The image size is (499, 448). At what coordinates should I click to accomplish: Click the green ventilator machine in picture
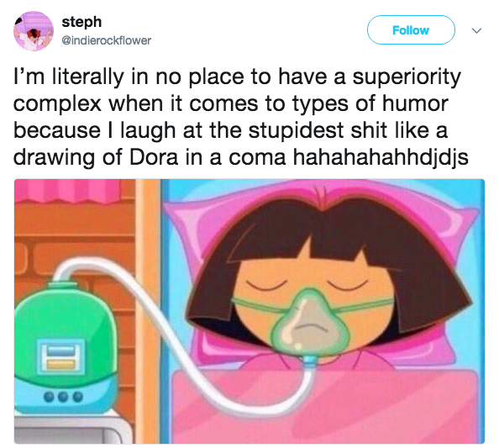pyautogui.click(x=66, y=347)
